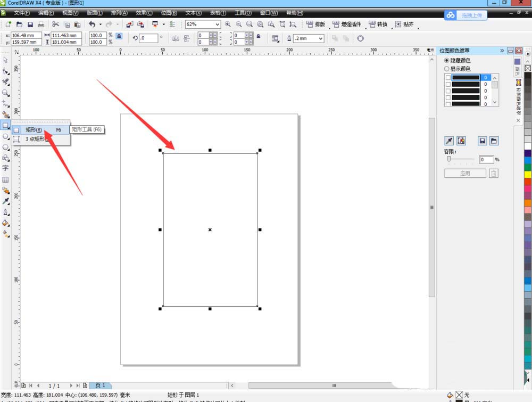Select the Ellipse tool

point(6,136)
